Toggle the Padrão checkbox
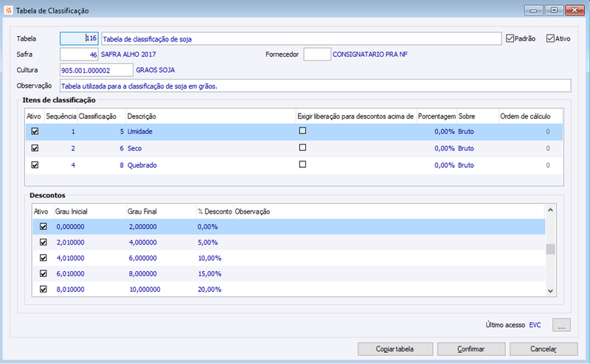590x364 pixels. pos(510,38)
